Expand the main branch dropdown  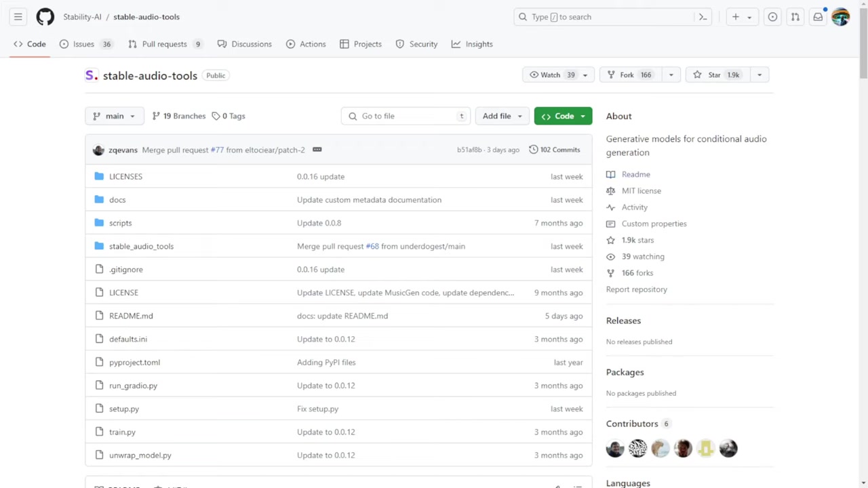pyautogui.click(x=114, y=116)
